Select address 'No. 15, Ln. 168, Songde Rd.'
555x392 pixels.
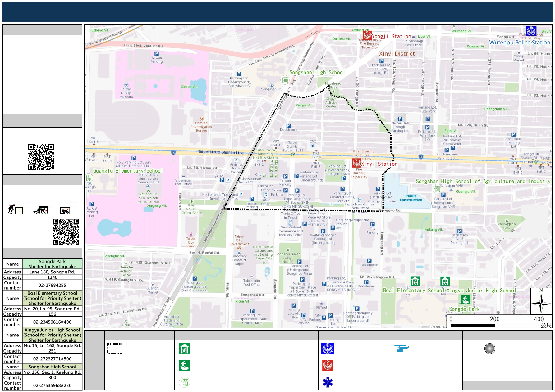(52, 345)
